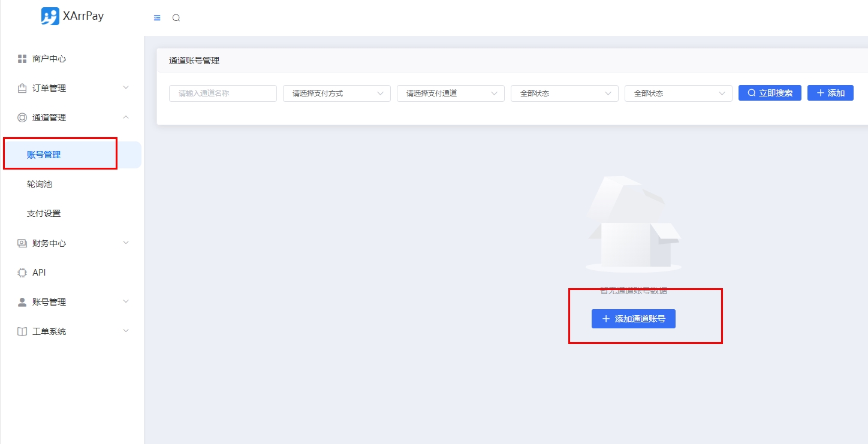
Task: Open the 请选择支付方式 dropdown
Action: (x=336, y=93)
